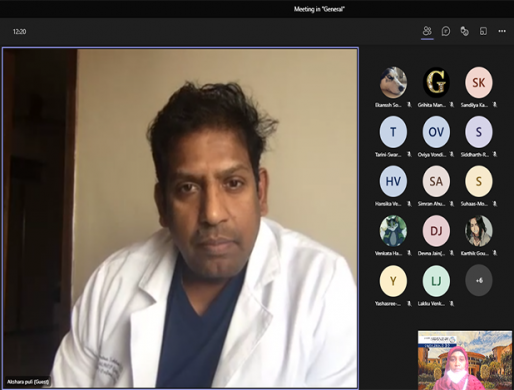Click the muted mic icon beside Lakku
514x390 pixels.
452,303
